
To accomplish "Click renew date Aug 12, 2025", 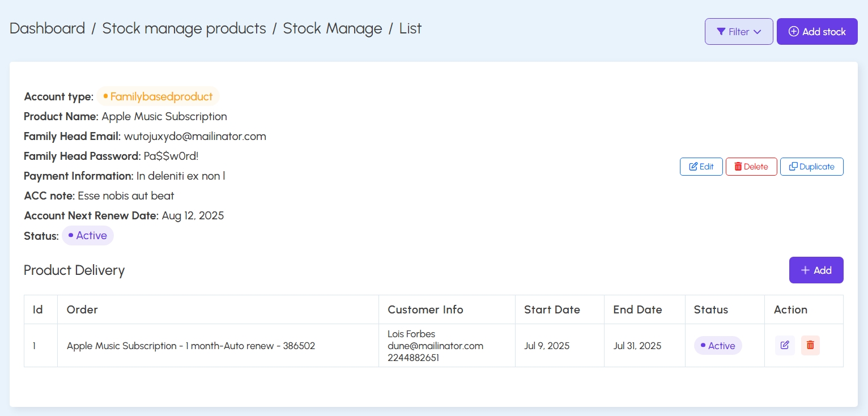I will pos(193,216).
